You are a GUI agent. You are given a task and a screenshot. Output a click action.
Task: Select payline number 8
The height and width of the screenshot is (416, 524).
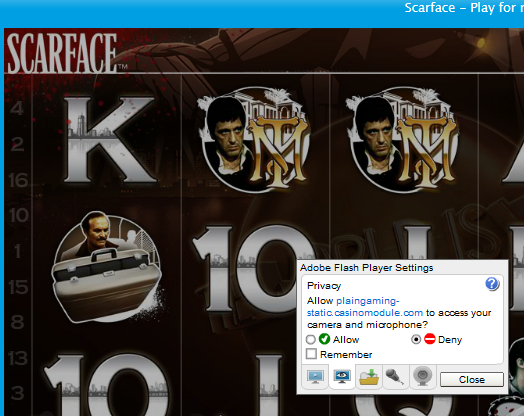17,322
